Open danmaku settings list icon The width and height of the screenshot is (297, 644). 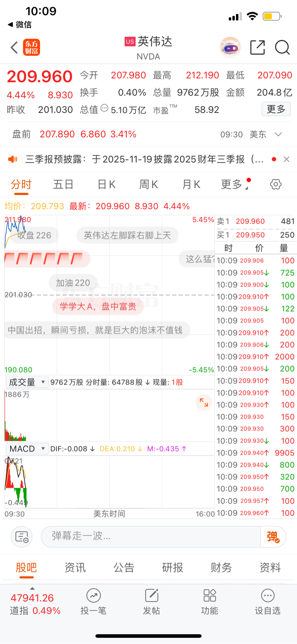tap(22, 537)
